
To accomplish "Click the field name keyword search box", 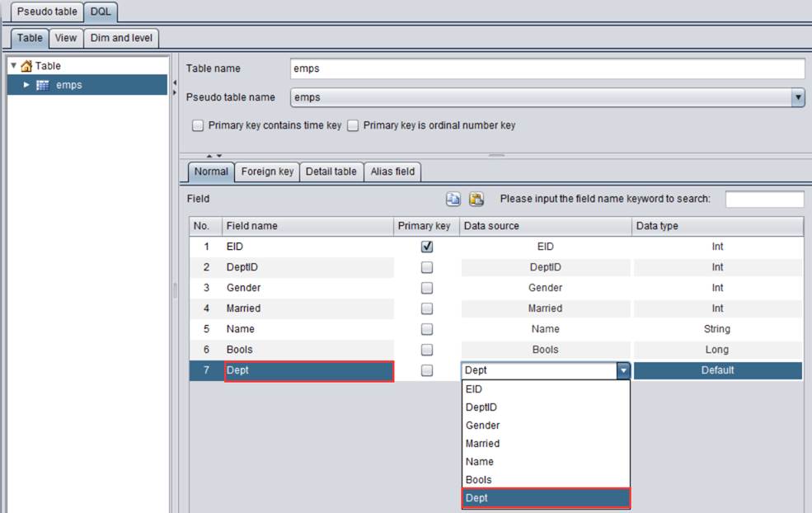I will coord(764,199).
